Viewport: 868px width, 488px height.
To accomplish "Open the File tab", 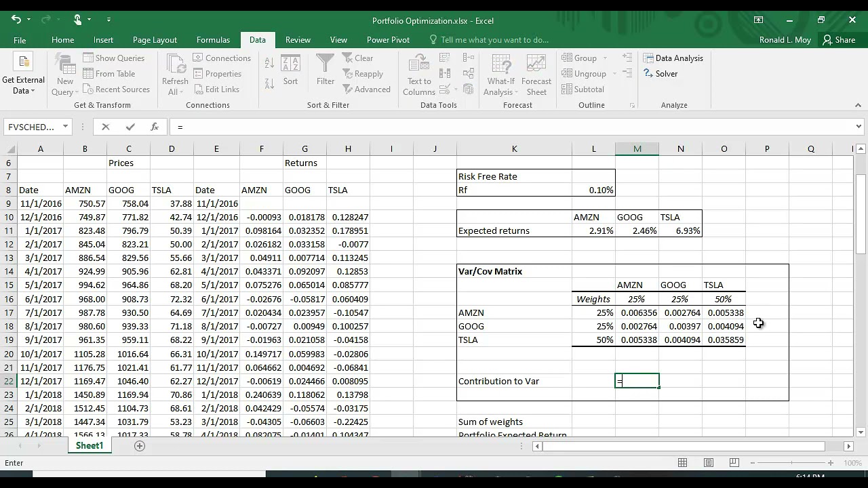I will point(20,40).
